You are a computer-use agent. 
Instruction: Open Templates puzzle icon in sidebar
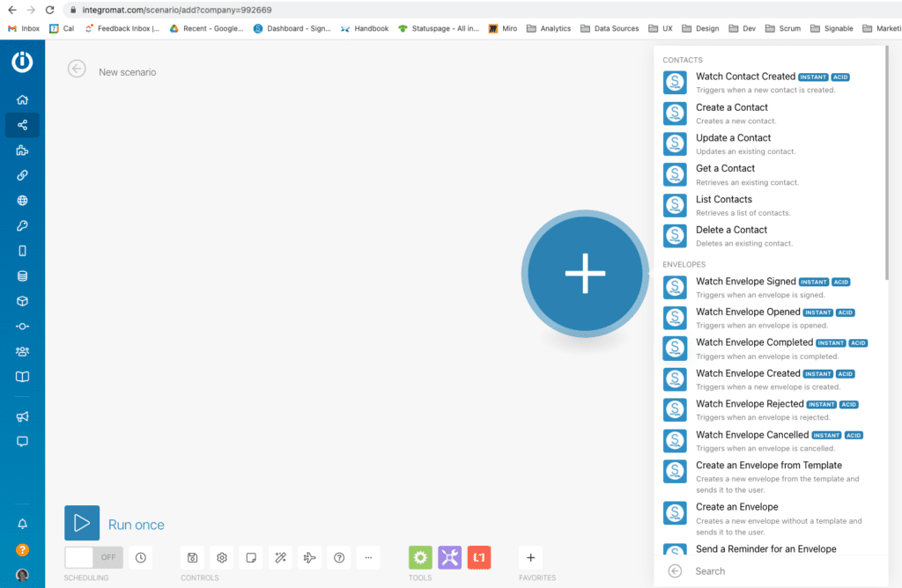[x=22, y=151]
